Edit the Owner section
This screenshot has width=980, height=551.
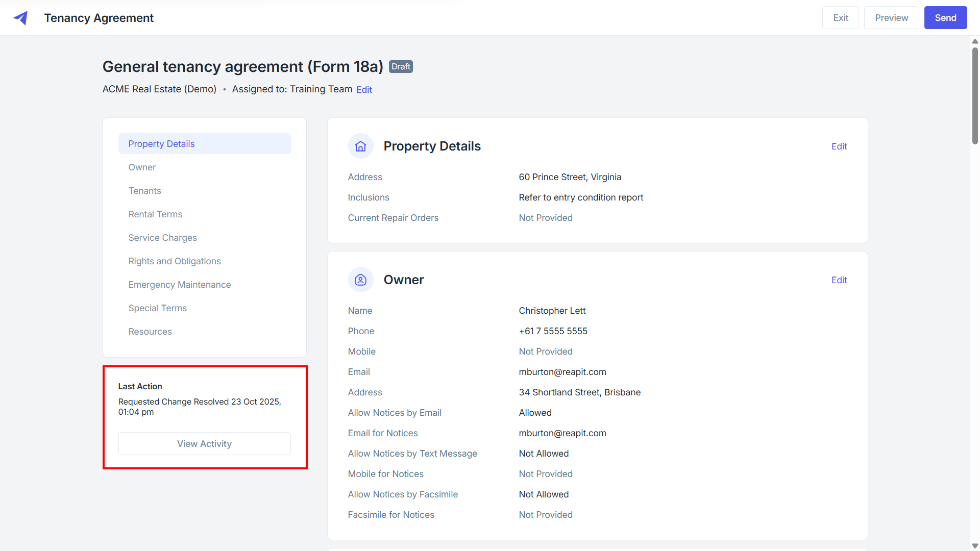click(x=839, y=280)
